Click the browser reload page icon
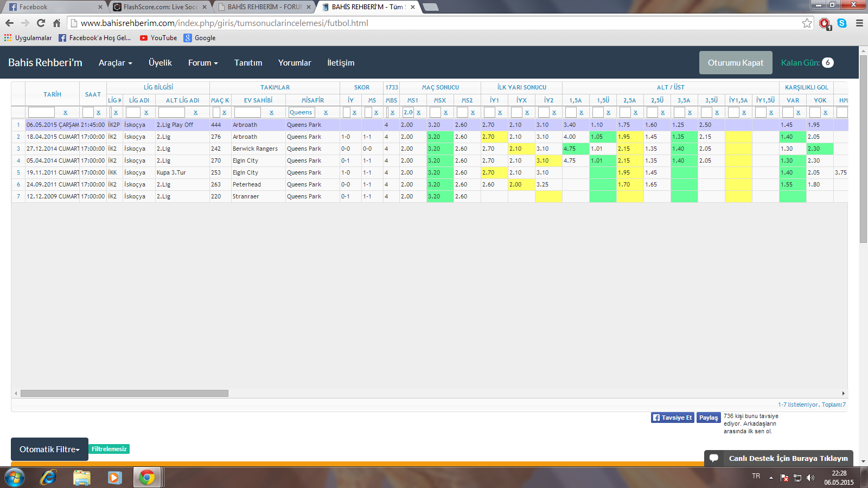This screenshot has height=488, width=868. 41,23
